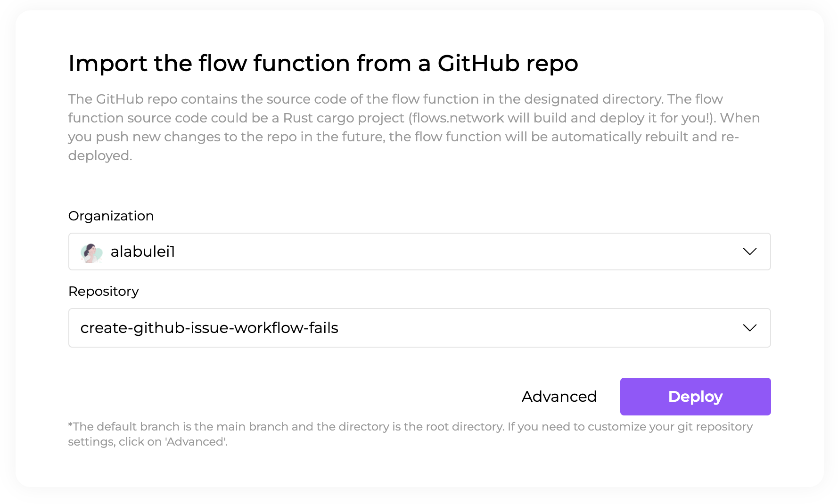Expand the Organization dropdown chevron arrow
Screen dimensions: 838x504
click(749, 252)
